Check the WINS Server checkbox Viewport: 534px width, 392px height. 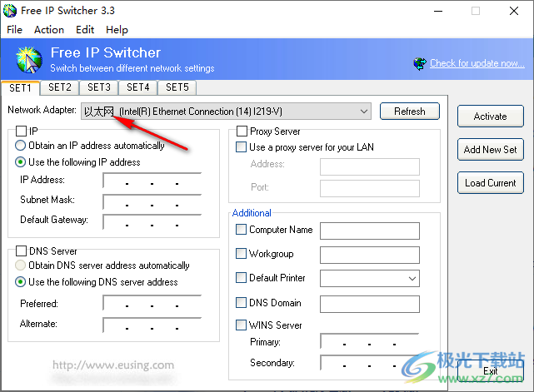tap(241, 325)
